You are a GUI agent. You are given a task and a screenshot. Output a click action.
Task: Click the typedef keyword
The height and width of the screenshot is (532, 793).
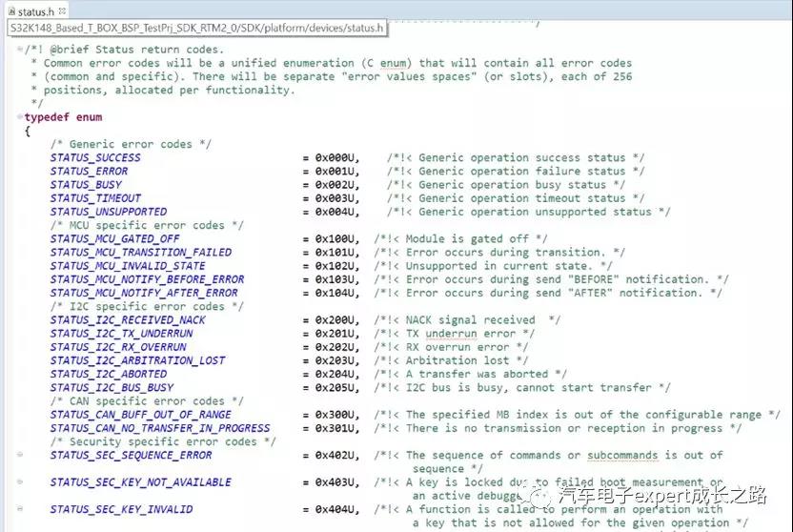[x=47, y=117]
